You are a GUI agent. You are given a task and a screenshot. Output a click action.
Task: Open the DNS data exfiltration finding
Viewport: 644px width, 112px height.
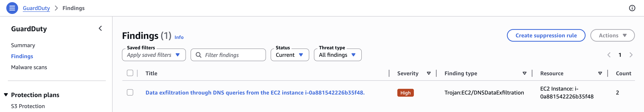click(x=255, y=93)
